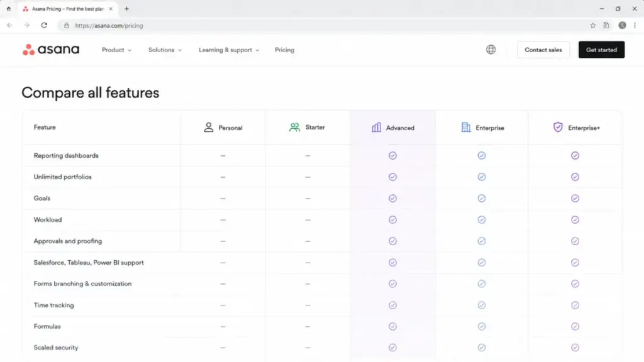
Task: Click the Workload row label
Action: pos(48,219)
